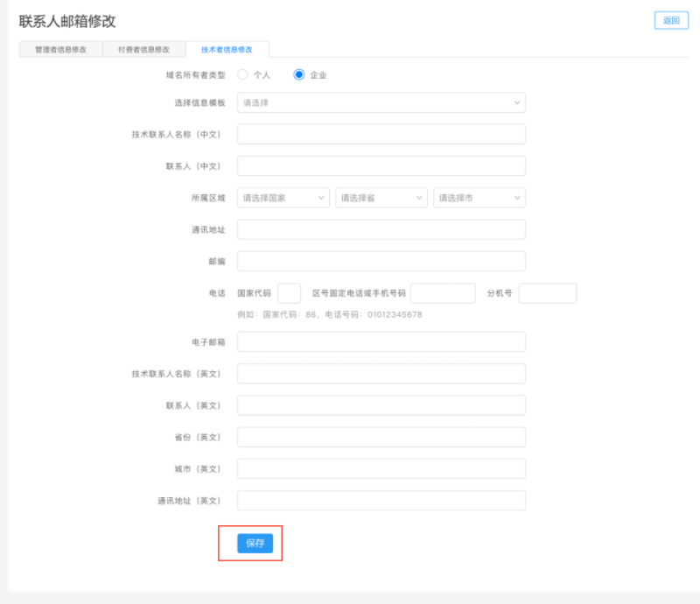The height and width of the screenshot is (604, 700).
Task: Focus the 邮编 input box
Action: click(x=381, y=261)
